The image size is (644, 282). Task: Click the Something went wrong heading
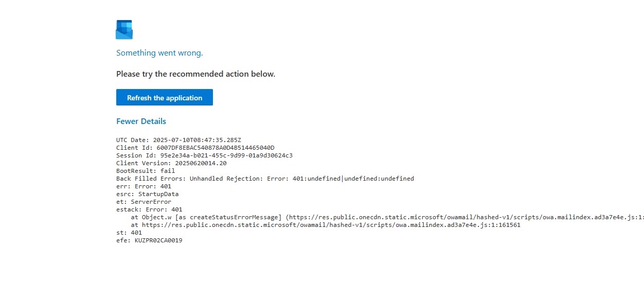pyautogui.click(x=159, y=52)
